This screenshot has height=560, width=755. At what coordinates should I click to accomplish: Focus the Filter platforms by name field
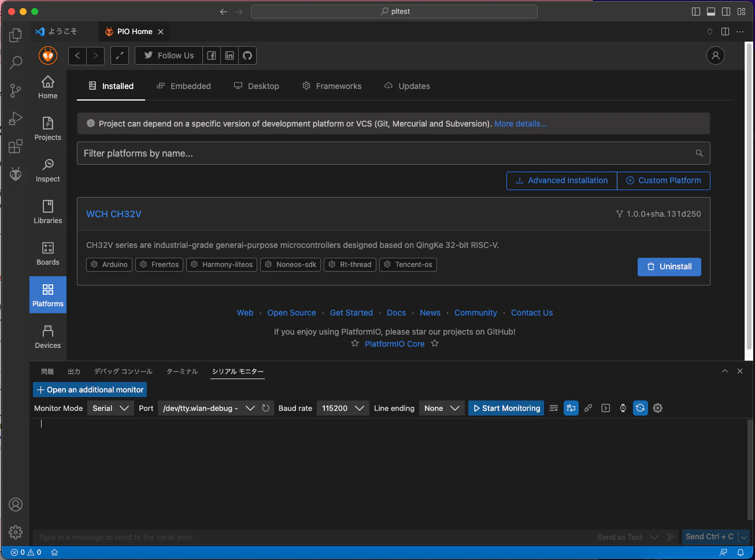393,153
